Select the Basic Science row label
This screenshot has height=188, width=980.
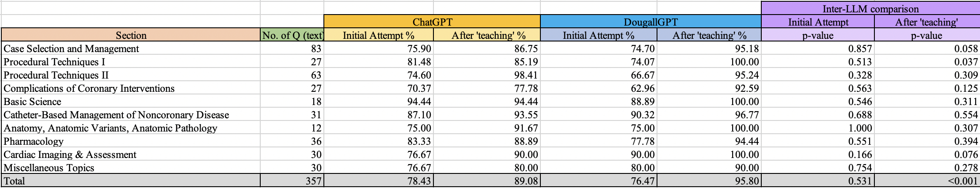[x=33, y=102]
